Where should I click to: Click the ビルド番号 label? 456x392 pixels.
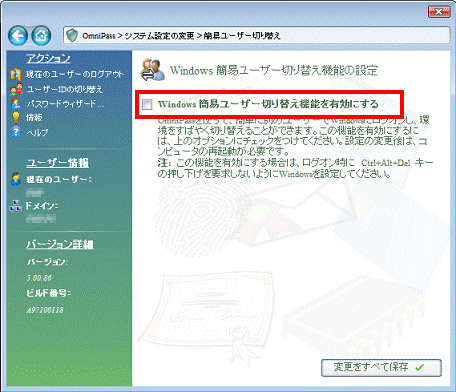[49, 293]
